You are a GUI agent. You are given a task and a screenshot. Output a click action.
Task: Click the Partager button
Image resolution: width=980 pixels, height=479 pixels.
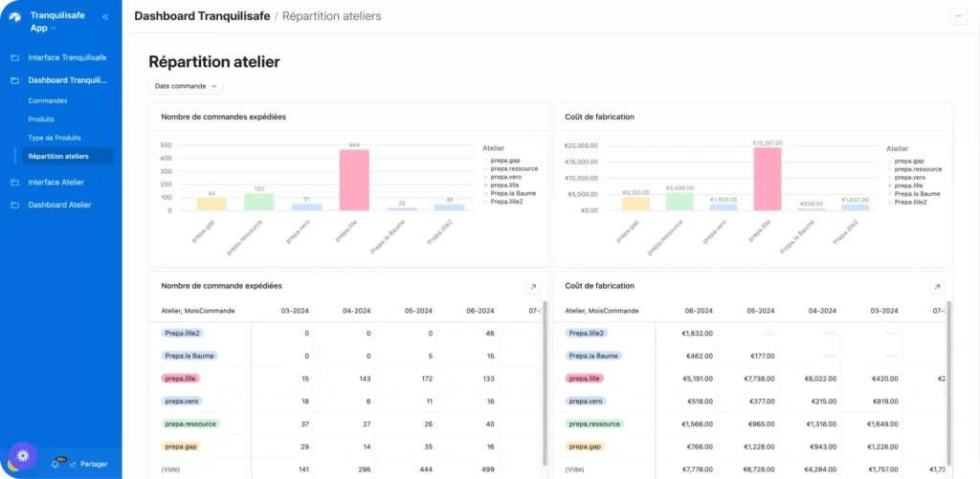[88, 464]
